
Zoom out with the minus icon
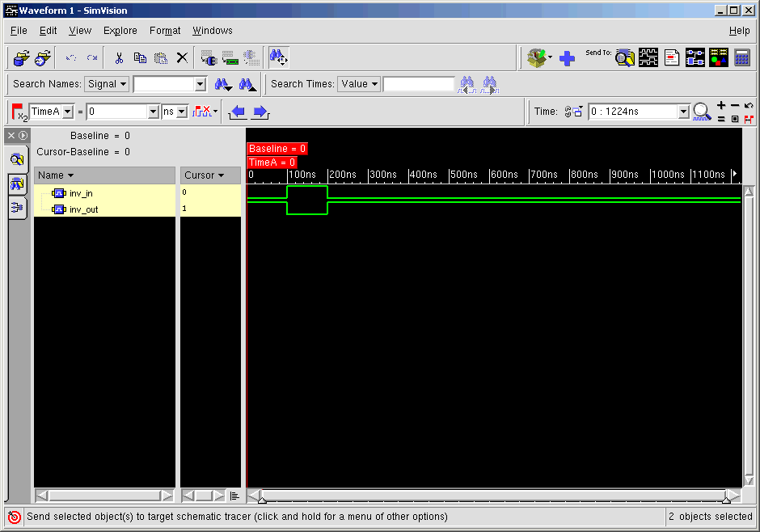735,106
